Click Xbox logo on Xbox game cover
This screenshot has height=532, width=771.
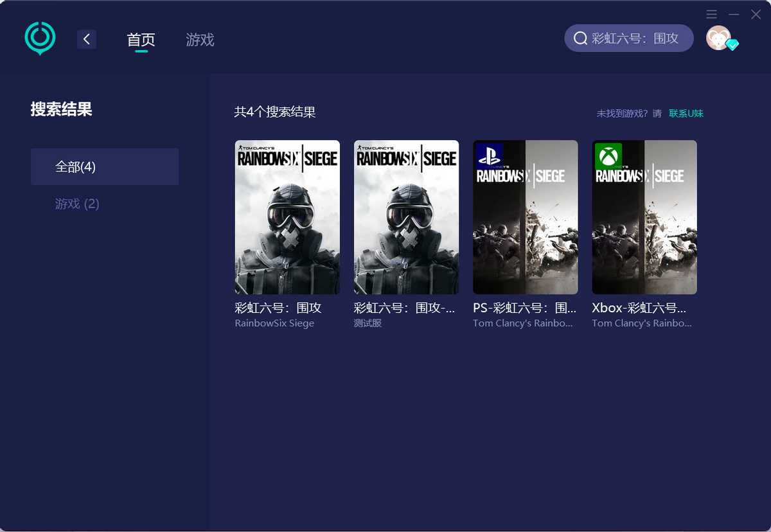tap(608, 156)
